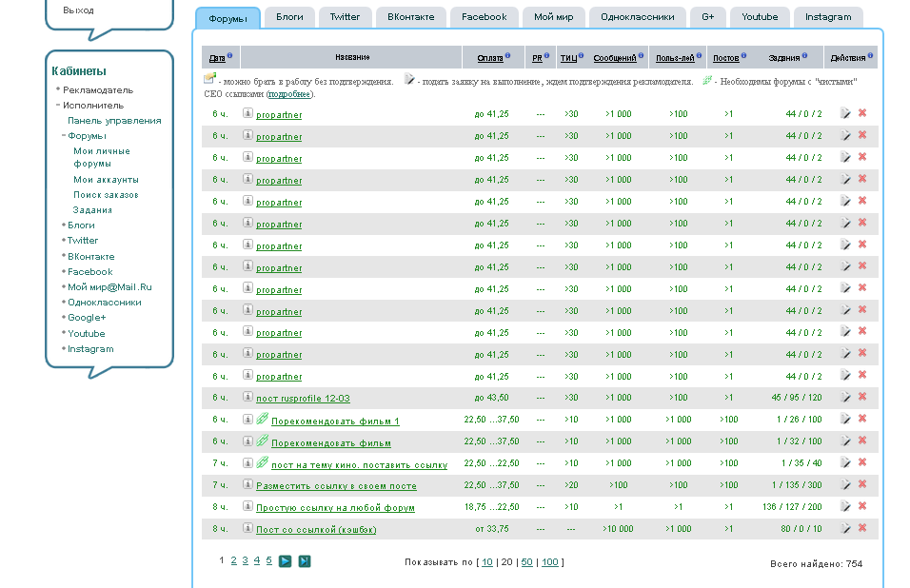Open Мои аккаунты in the sidebar
910x588 pixels.
coord(106,180)
